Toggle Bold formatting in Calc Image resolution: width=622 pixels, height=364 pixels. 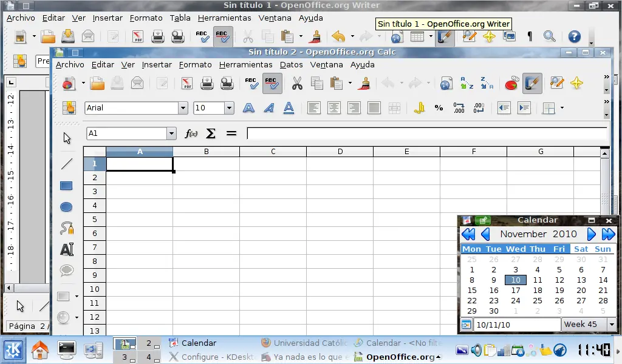coord(248,108)
